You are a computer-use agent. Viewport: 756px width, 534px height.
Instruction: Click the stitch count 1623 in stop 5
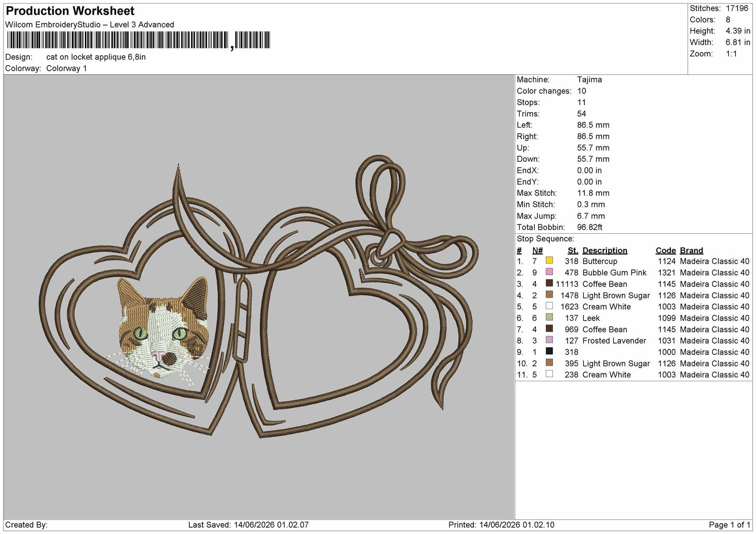click(x=569, y=306)
